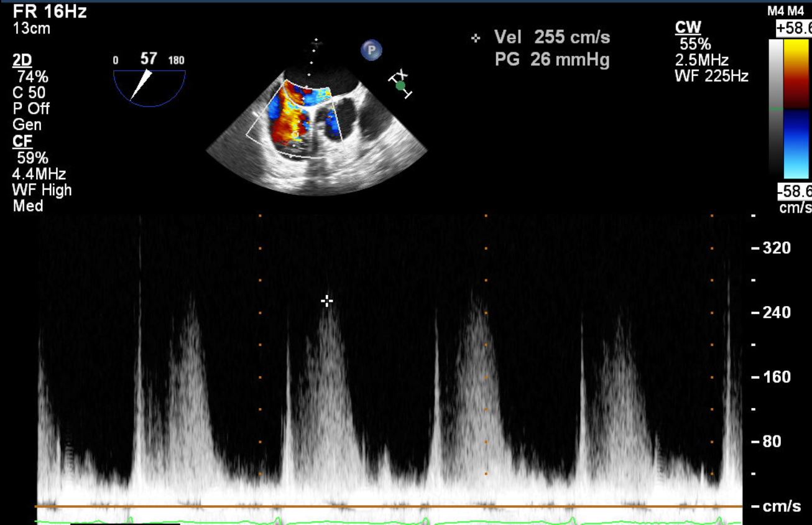The height and width of the screenshot is (525, 812).
Task: Click the grayscale bar beside color scale
Action: click(x=775, y=109)
